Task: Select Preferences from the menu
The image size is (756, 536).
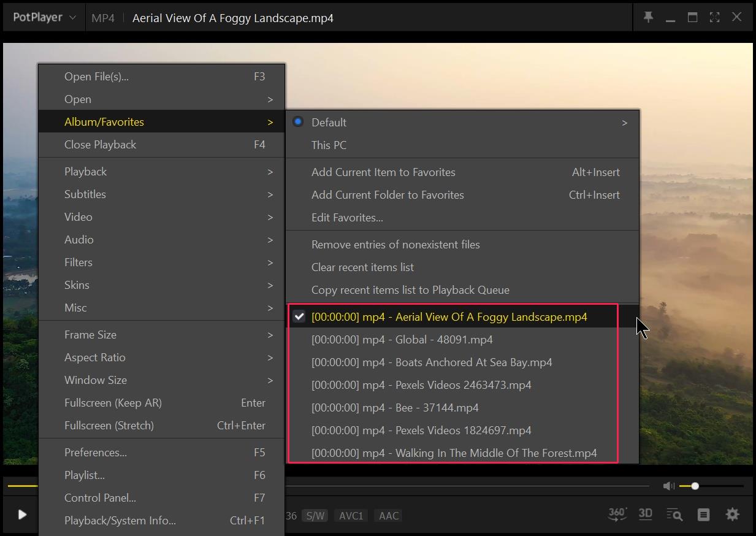Action: pyautogui.click(x=95, y=452)
